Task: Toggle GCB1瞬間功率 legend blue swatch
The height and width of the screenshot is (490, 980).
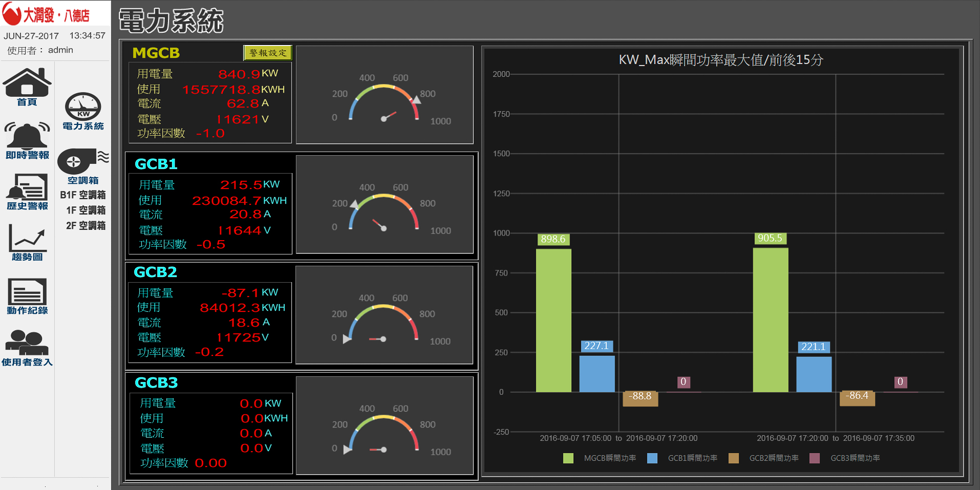Action: 652,458
